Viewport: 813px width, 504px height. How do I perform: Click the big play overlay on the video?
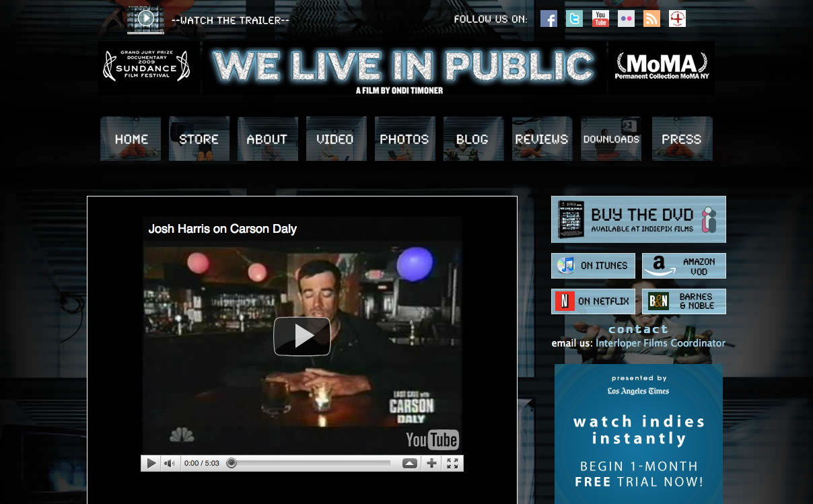pyautogui.click(x=302, y=336)
